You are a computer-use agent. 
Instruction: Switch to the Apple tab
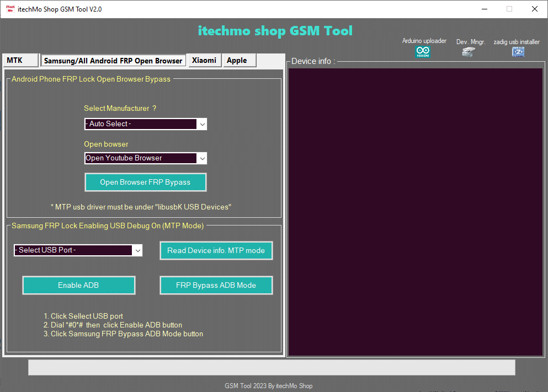(237, 60)
